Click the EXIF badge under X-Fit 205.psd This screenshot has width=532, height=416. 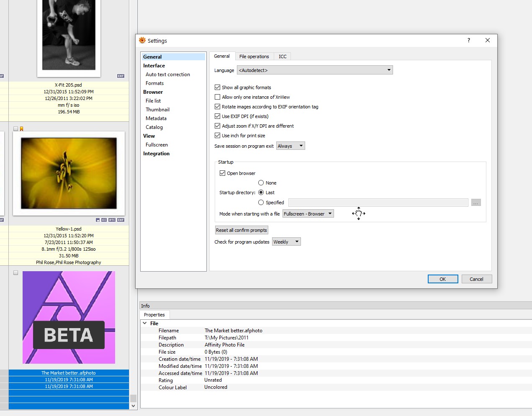pos(121,76)
